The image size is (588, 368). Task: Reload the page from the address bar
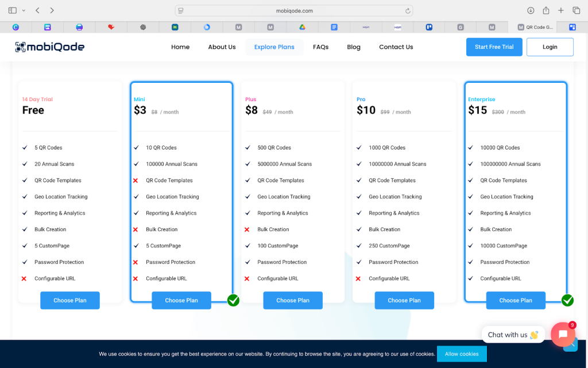click(x=408, y=10)
